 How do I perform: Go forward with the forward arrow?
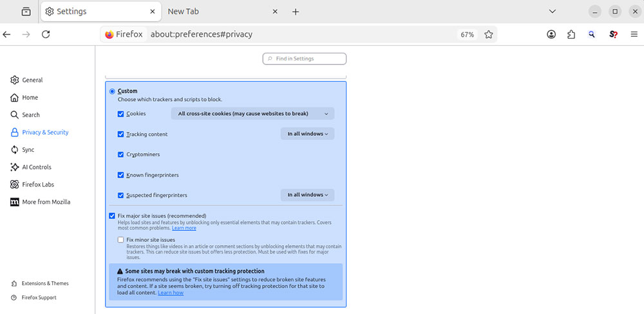point(26,35)
